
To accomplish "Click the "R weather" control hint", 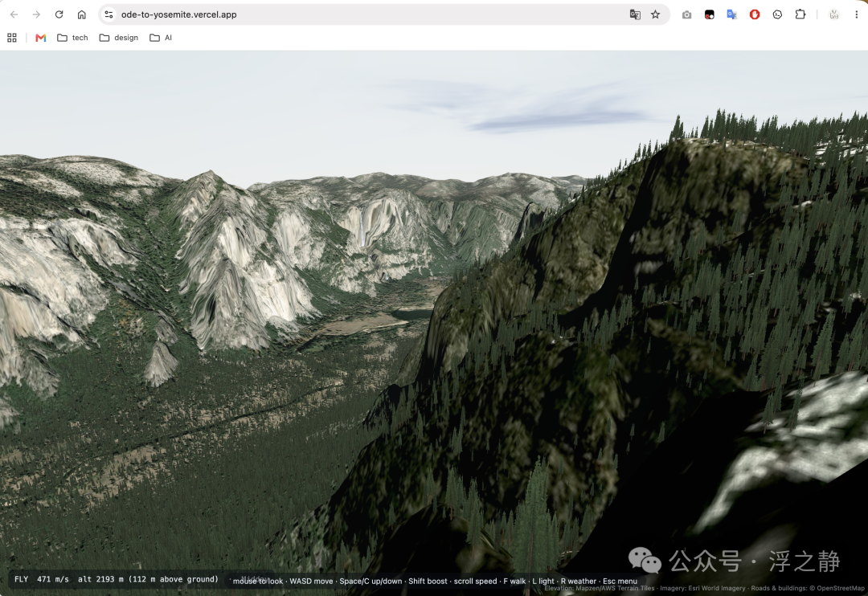I will tap(579, 581).
